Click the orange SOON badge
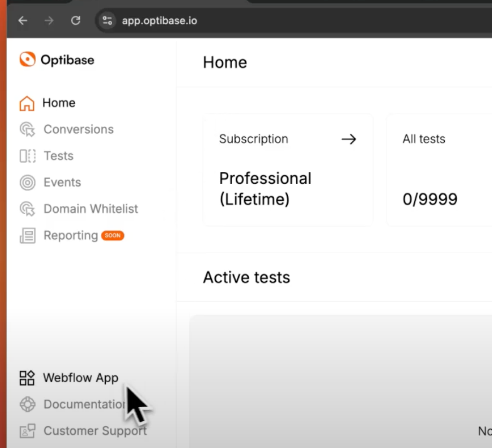492x448 pixels. pos(113,235)
